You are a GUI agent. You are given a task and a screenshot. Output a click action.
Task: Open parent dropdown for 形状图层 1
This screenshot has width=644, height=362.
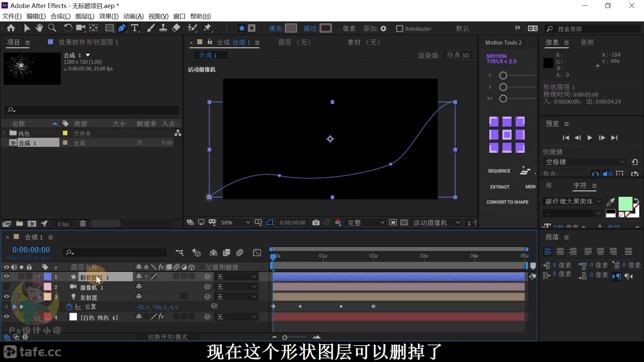(236, 277)
